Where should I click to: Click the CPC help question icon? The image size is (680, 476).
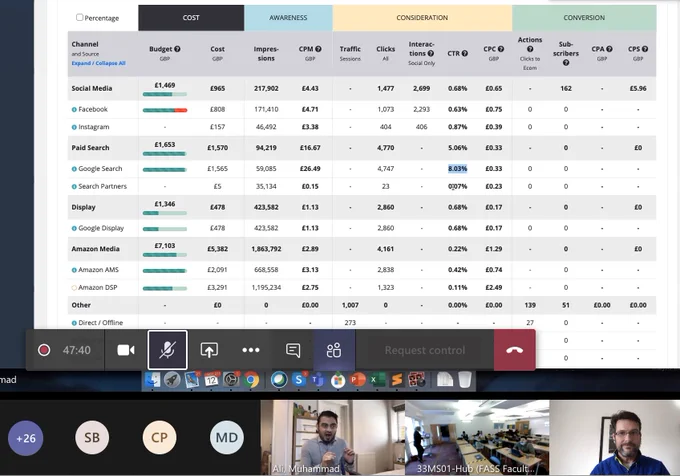(x=501, y=49)
